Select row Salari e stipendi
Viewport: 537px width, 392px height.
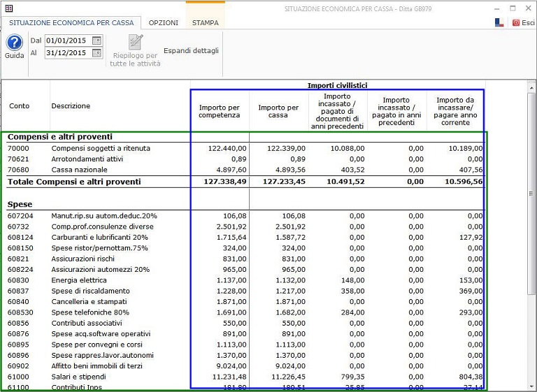pyautogui.click(x=245, y=377)
